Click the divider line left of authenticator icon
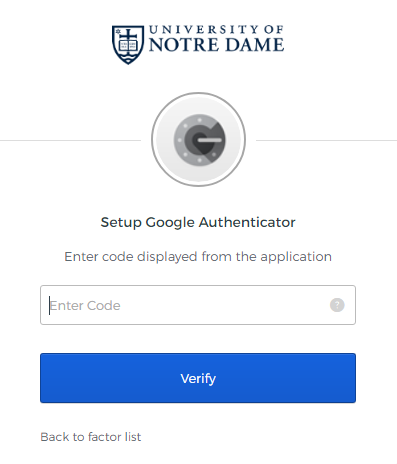The height and width of the screenshot is (464, 397). 70,140
